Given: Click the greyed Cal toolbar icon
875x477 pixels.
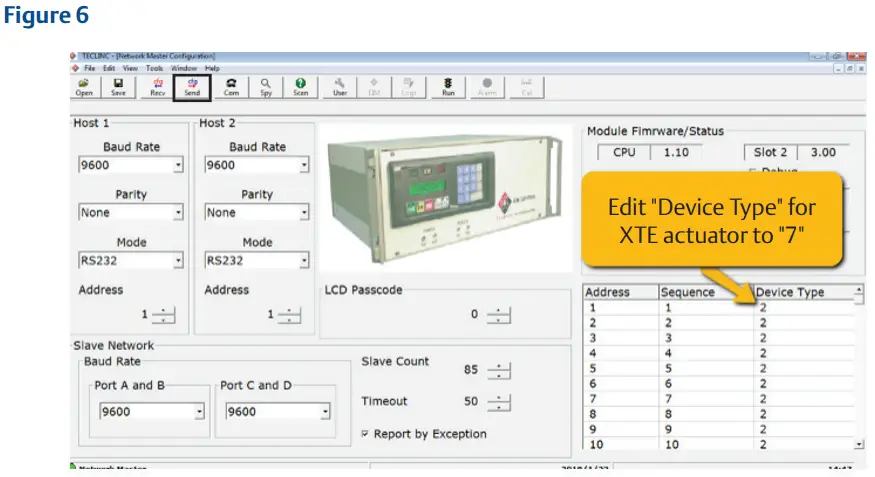Looking at the screenshot, I should coord(527,88).
